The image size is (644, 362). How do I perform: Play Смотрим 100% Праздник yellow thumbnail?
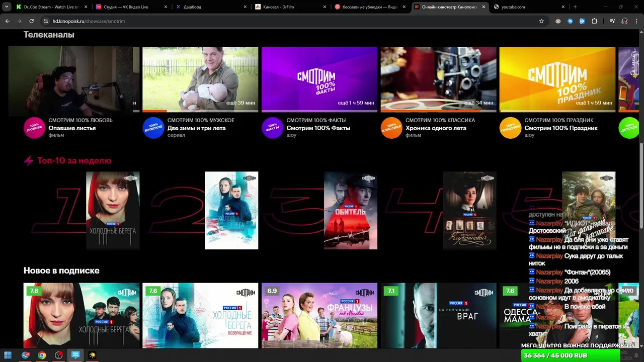pos(557,79)
